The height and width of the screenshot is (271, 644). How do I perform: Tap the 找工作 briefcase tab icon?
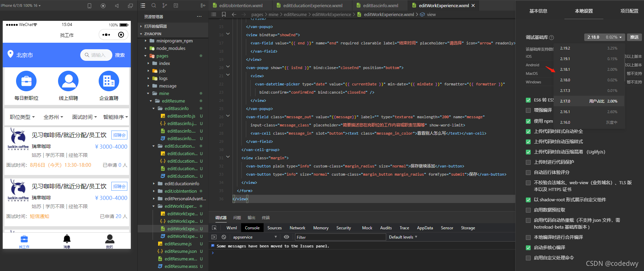24,239
